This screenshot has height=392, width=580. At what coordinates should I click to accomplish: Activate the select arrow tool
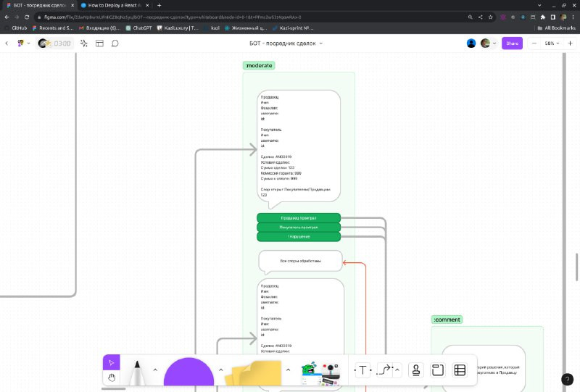pyautogui.click(x=112, y=362)
